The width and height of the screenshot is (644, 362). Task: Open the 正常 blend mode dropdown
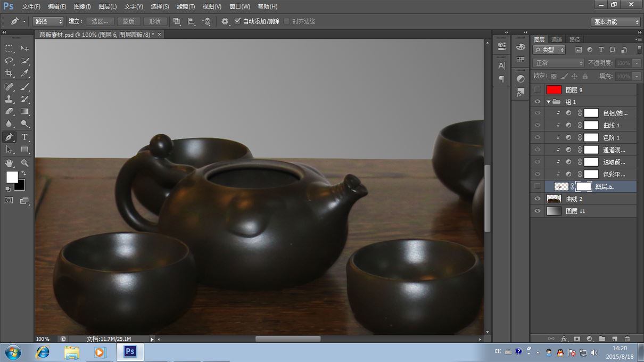coord(558,63)
